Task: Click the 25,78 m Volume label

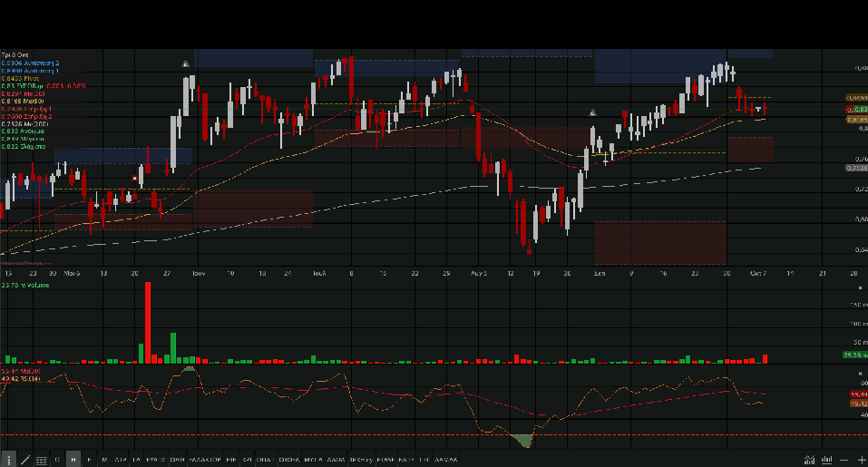Action: coord(25,286)
